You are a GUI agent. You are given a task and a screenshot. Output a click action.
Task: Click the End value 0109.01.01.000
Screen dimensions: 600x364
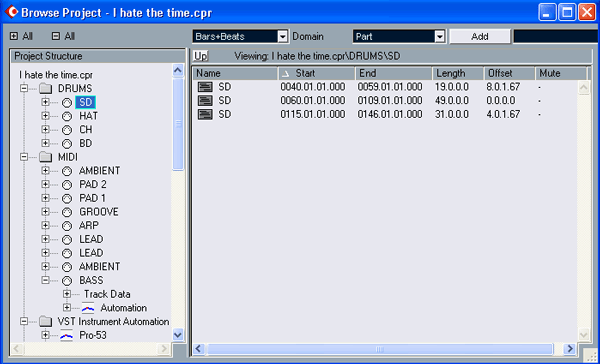tap(390, 101)
